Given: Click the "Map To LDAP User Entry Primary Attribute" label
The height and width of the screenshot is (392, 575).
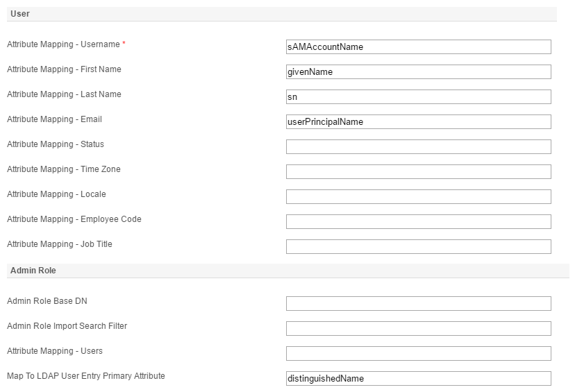Looking at the screenshot, I should click(86, 376).
